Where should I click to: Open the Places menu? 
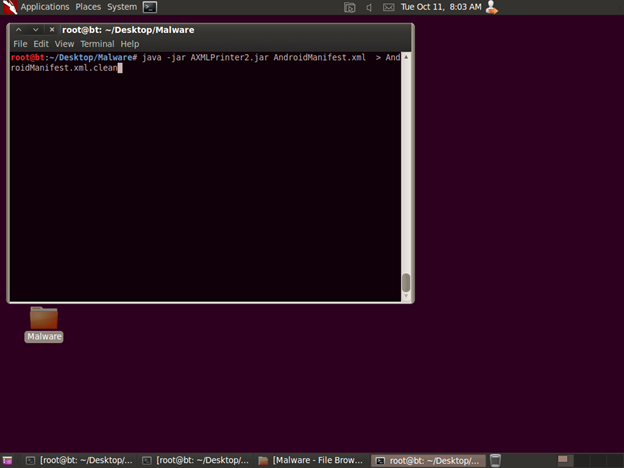pos(88,7)
